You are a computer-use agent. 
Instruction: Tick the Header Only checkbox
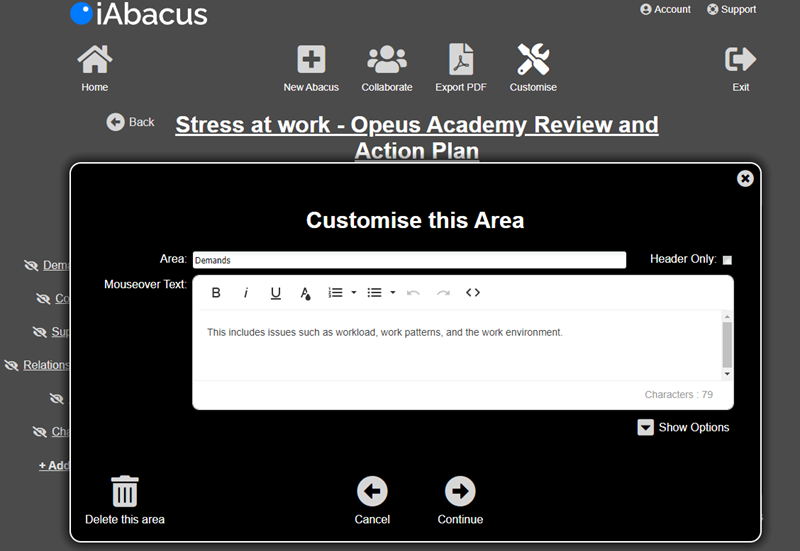[728, 260]
